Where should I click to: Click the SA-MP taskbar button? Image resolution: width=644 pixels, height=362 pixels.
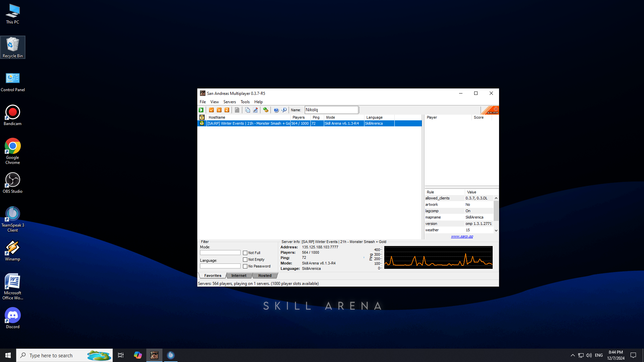[x=154, y=355]
